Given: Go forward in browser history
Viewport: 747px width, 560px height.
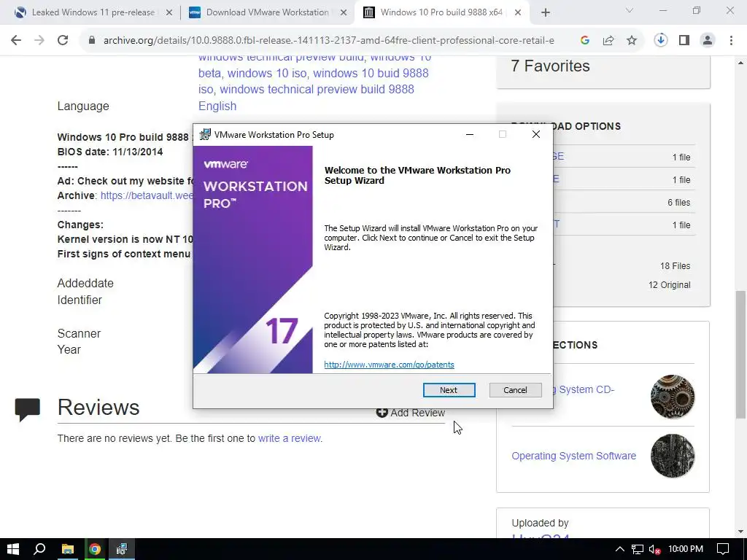Looking at the screenshot, I should pyautogui.click(x=39, y=41).
